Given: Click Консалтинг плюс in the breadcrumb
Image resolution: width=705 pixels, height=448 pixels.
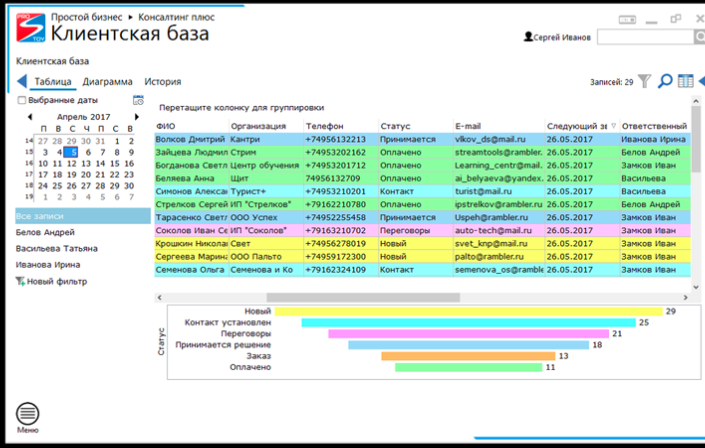Looking at the screenshot, I should (x=176, y=17).
